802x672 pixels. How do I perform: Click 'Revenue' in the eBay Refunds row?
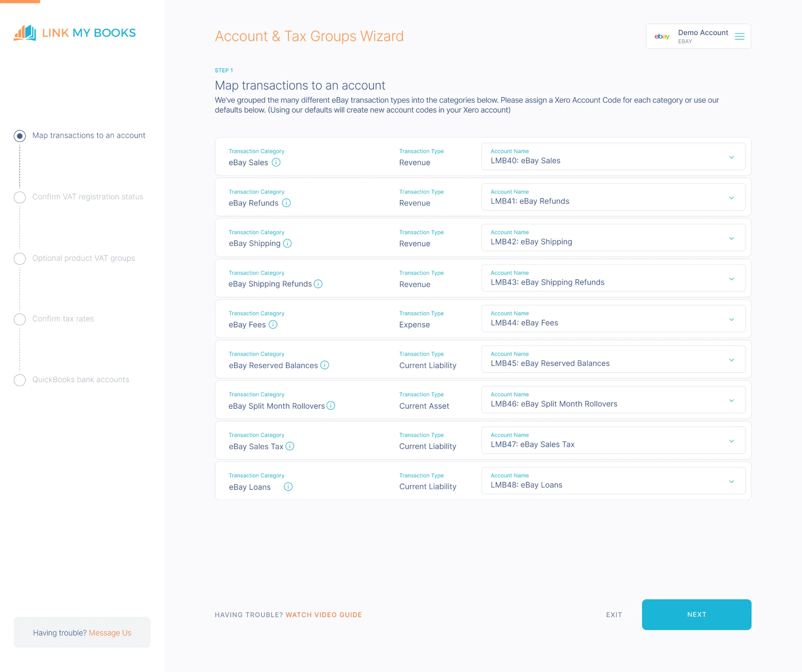pos(415,203)
